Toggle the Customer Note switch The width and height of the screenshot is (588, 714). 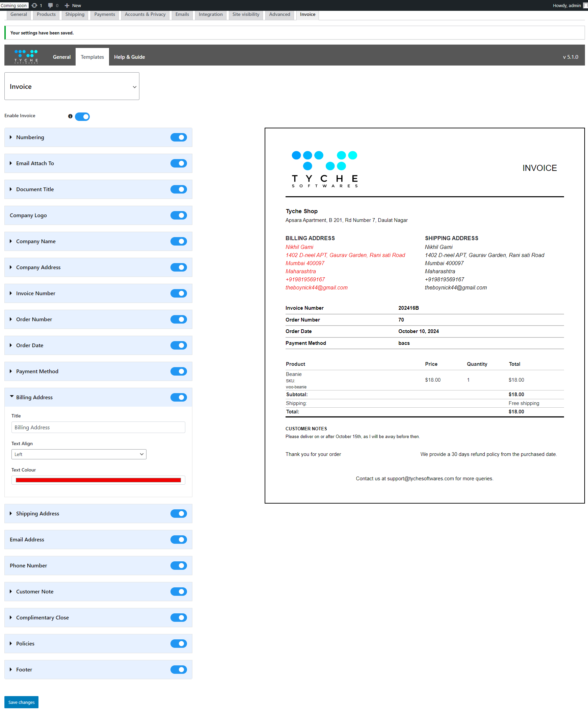pyautogui.click(x=179, y=591)
